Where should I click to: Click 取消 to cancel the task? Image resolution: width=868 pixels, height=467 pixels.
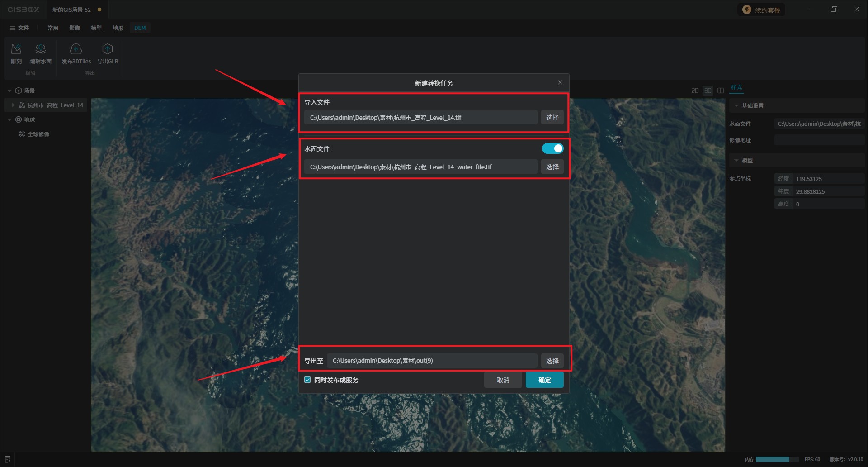[503, 380]
